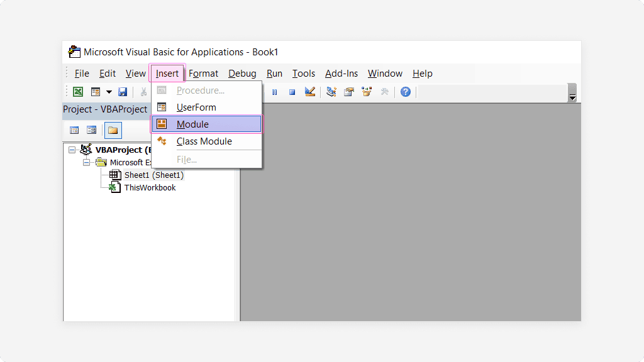Click the View Code icon in Project pane
This screenshot has height=362, width=644.
point(74,131)
